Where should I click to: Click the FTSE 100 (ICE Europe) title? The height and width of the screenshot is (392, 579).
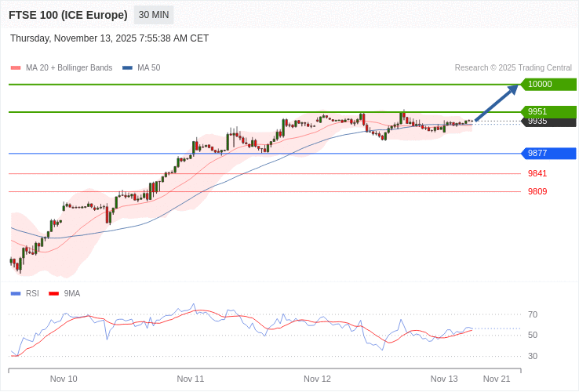point(68,15)
